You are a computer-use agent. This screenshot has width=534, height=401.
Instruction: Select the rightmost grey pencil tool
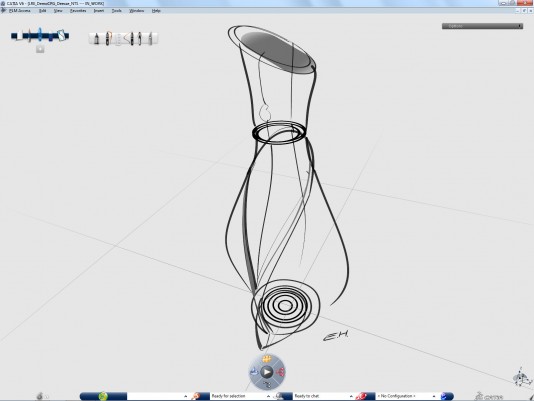150,38
